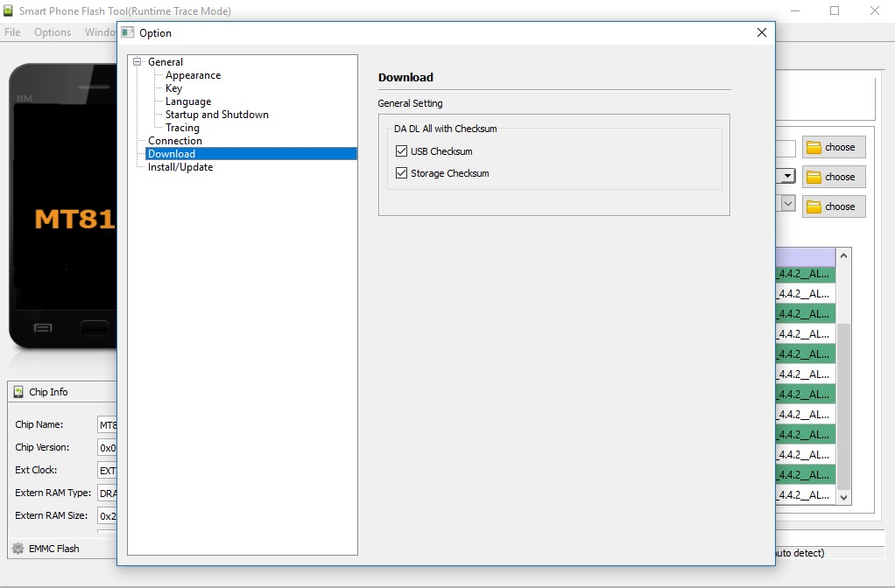
Task: Open the Window menu
Action: [x=100, y=32]
